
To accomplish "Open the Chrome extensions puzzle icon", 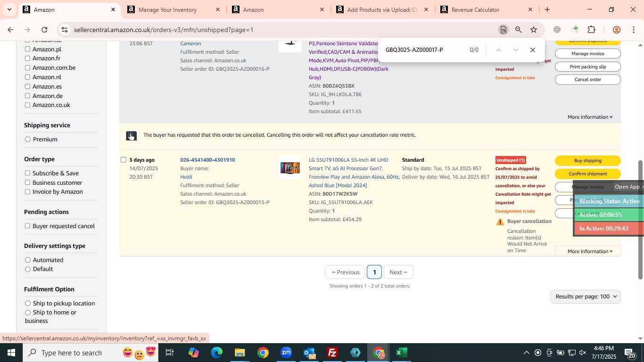I will pos(591,30).
